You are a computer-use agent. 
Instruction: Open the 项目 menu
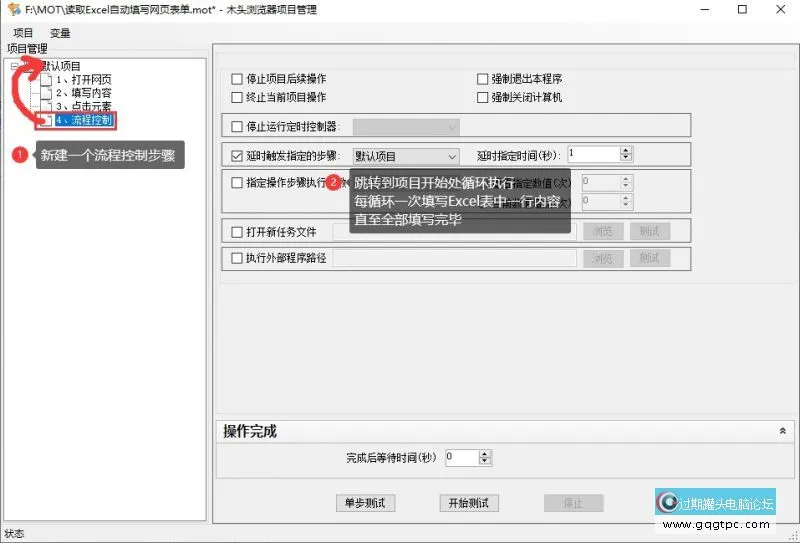(23, 33)
